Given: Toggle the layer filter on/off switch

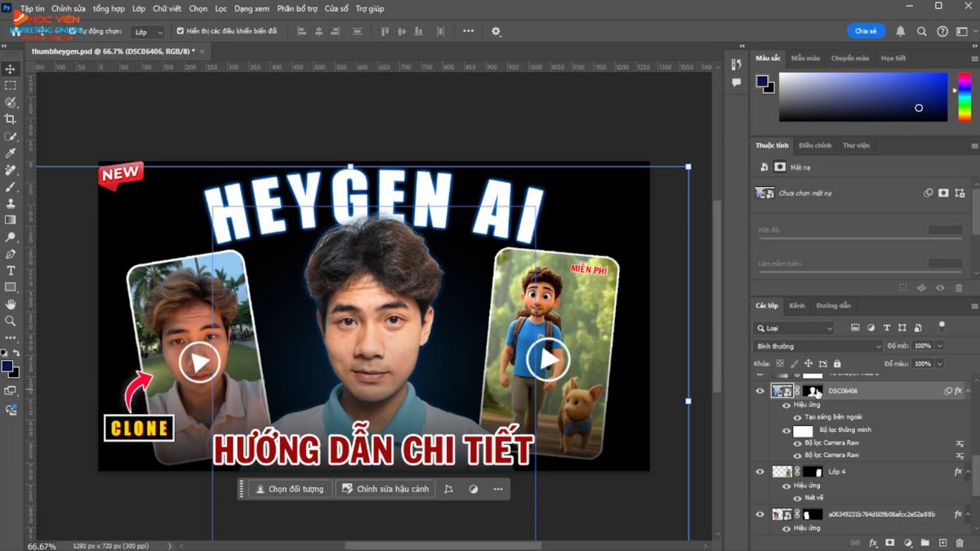Looking at the screenshot, I should point(941,326).
